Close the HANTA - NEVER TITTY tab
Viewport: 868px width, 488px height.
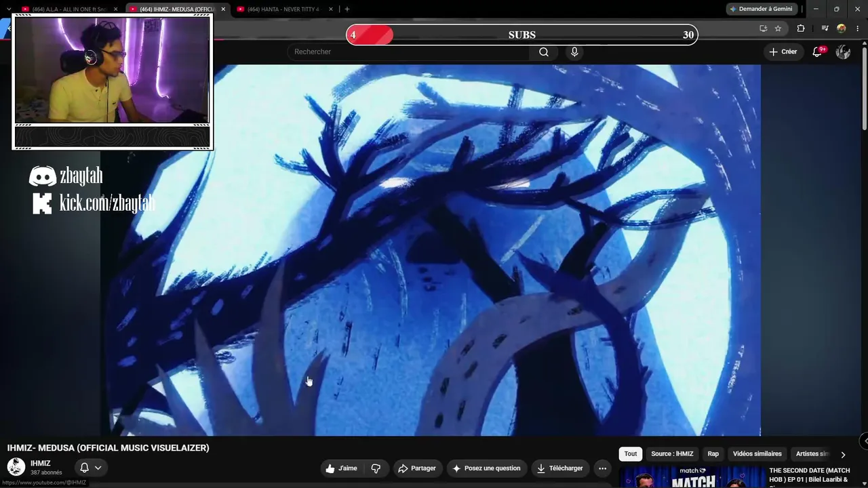pos(331,9)
